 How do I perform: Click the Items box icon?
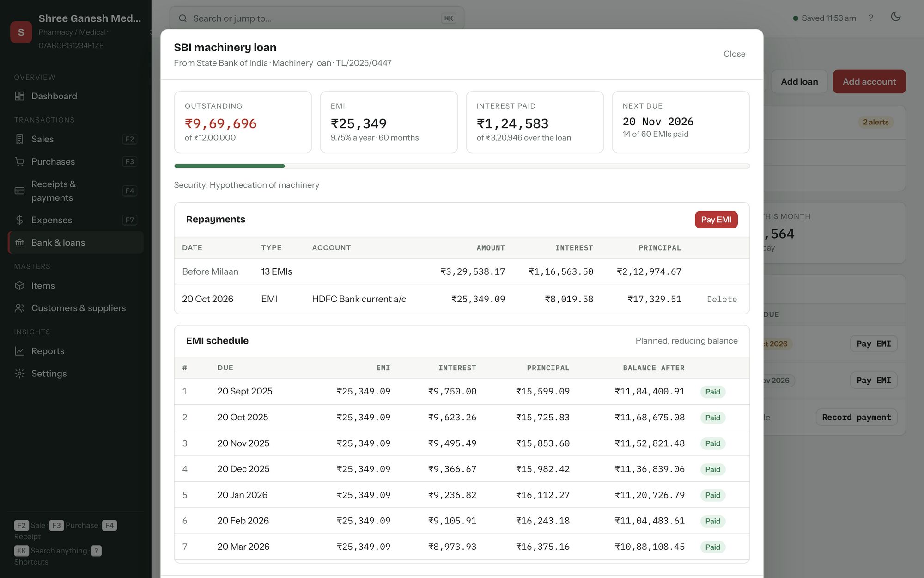pyautogui.click(x=19, y=286)
